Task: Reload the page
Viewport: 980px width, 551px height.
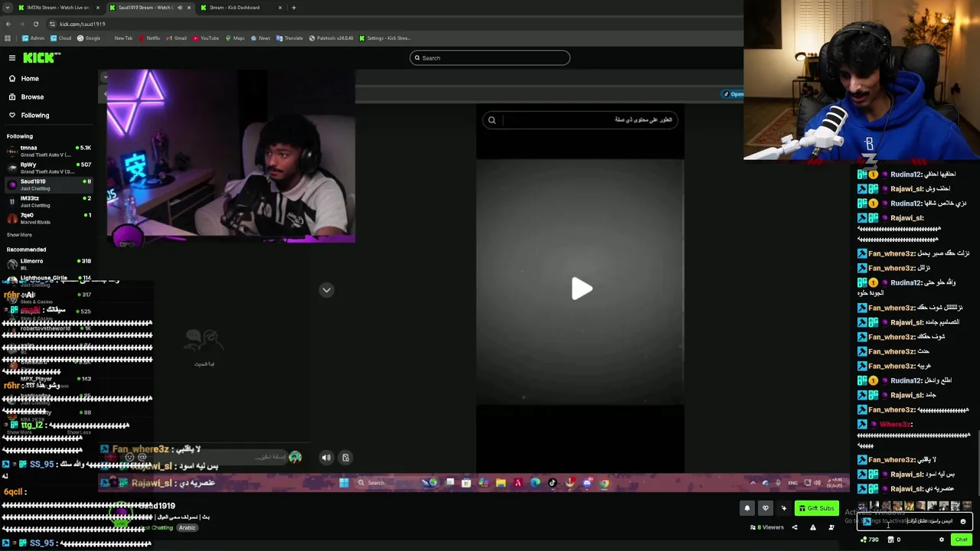Action: 35,24
